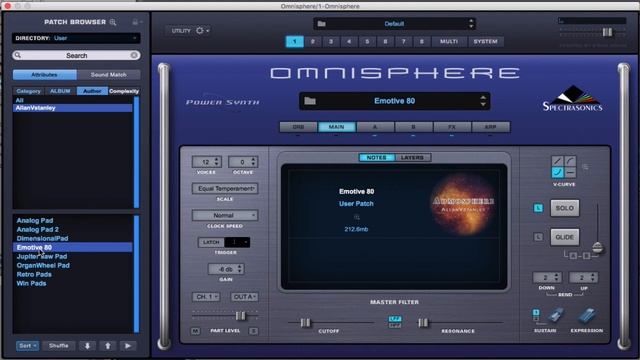Screen dimensions: 640x360
Task: Open the Sort dropdown
Action: [x=28, y=346]
